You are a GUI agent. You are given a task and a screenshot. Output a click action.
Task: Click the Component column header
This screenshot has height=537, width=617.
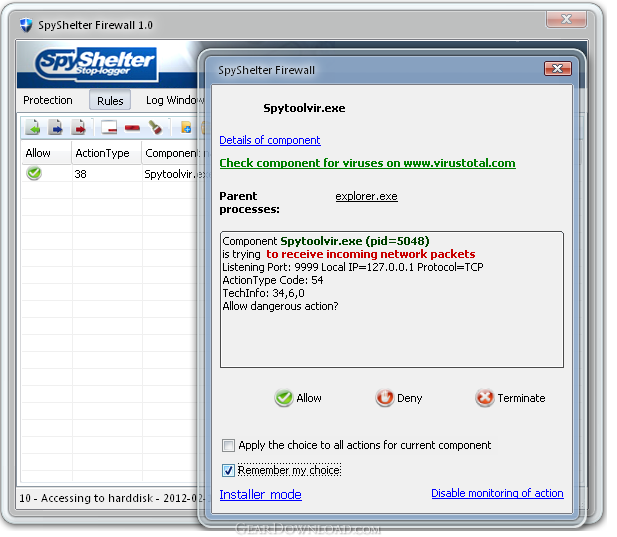coord(173,153)
